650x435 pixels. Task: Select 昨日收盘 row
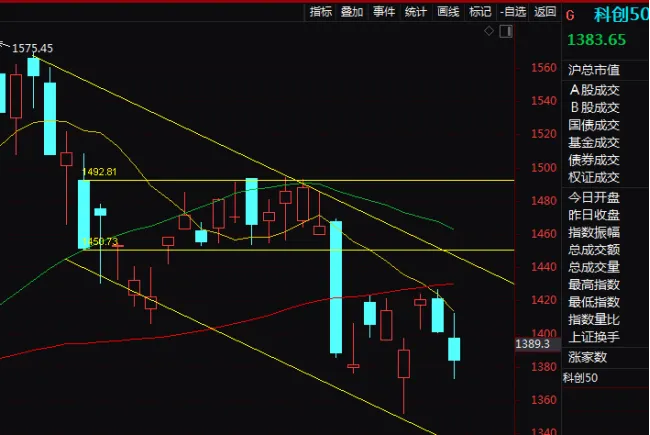point(594,215)
